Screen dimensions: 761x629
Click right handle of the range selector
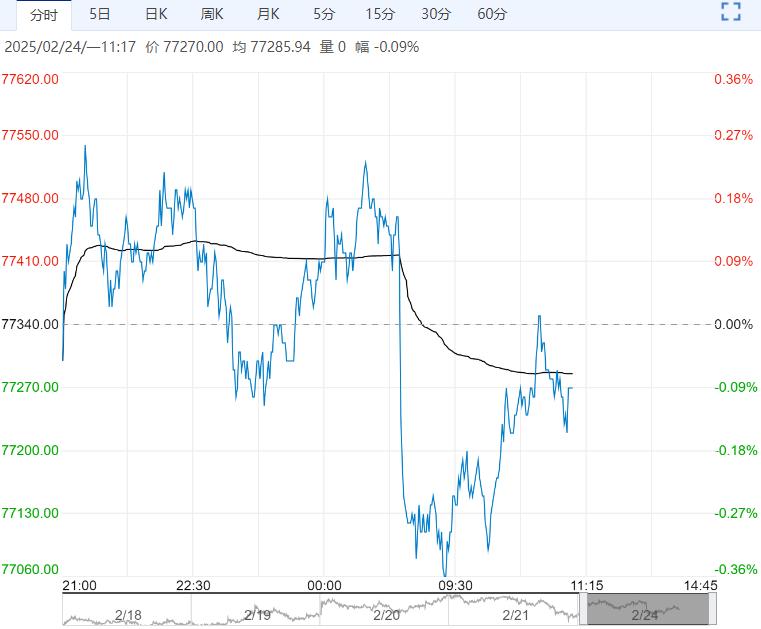[x=714, y=609]
